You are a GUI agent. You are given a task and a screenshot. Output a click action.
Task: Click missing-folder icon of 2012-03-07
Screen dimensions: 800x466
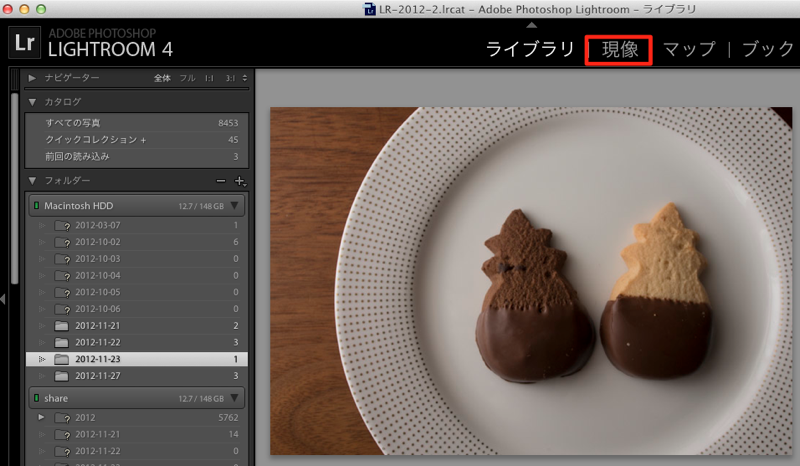62,226
